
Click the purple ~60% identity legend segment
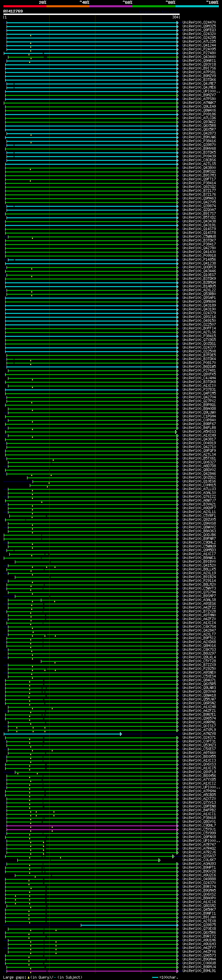pyautogui.click(x=111, y=6)
